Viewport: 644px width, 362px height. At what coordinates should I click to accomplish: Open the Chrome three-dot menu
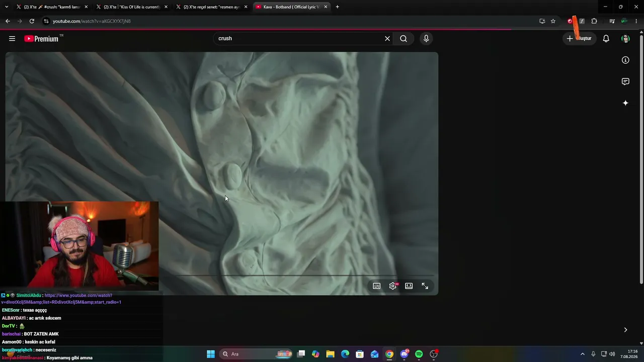[636, 21]
